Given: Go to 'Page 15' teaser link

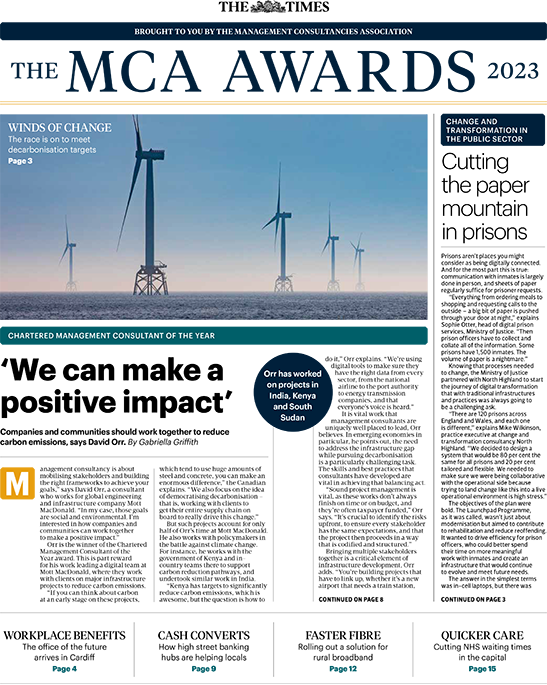Looking at the screenshot, I should click(482, 668).
